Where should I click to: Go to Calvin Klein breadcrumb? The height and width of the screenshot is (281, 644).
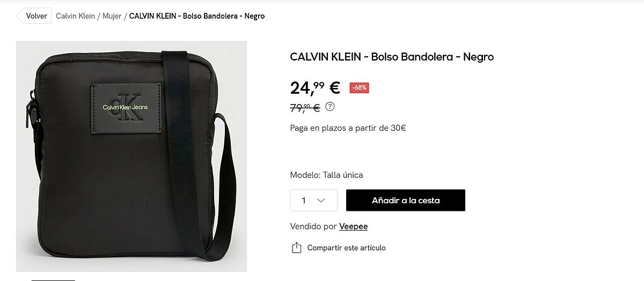[75, 16]
